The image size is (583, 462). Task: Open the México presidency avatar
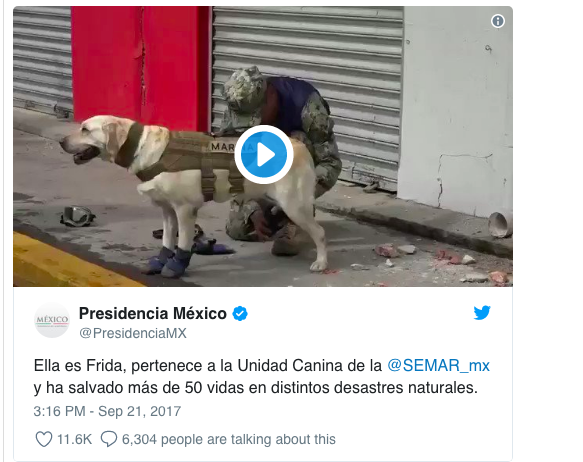pyautogui.click(x=52, y=321)
